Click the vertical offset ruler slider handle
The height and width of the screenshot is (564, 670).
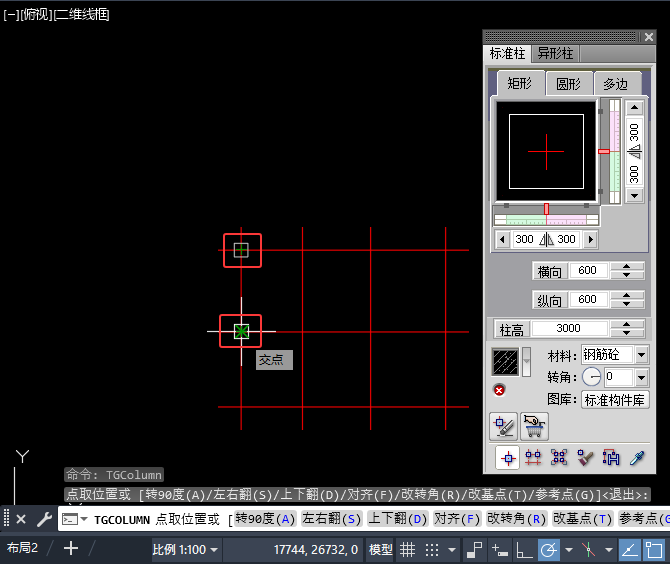(604, 151)
